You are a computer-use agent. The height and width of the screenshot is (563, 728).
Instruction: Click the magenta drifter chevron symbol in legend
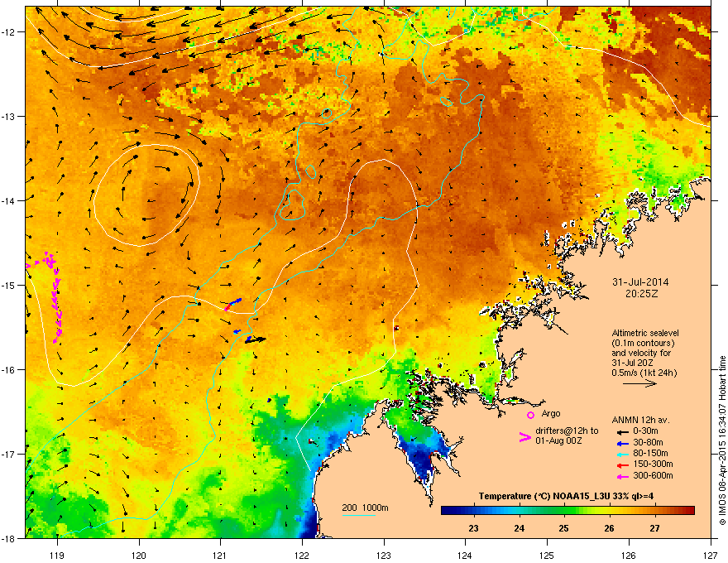coord(524,437)
